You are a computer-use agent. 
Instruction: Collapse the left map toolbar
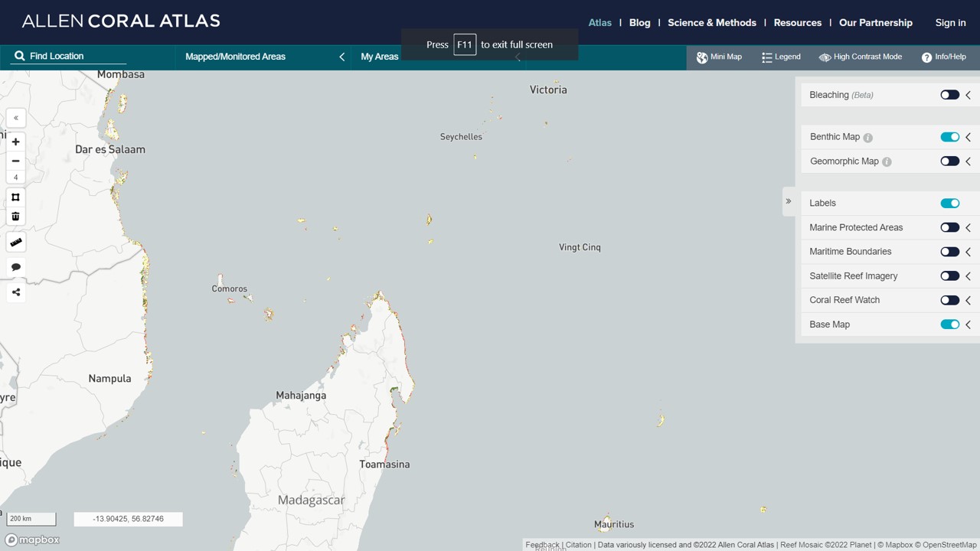[x=15, y=118]
